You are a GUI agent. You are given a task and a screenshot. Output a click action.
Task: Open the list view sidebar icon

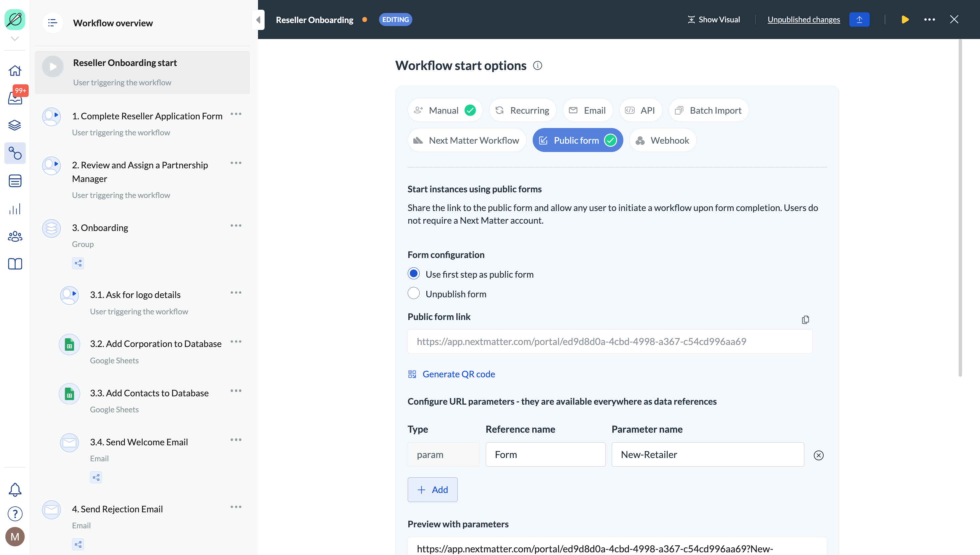point(15,181)
